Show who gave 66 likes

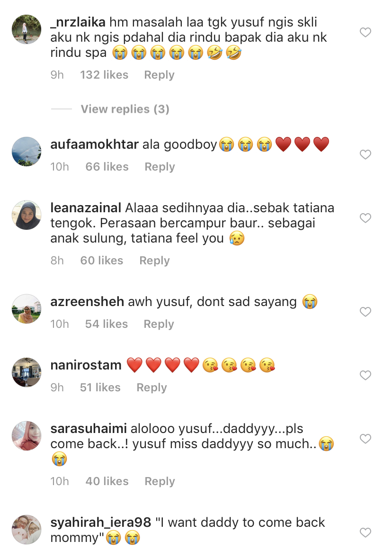pyautogui.click(x=107, y=167)
